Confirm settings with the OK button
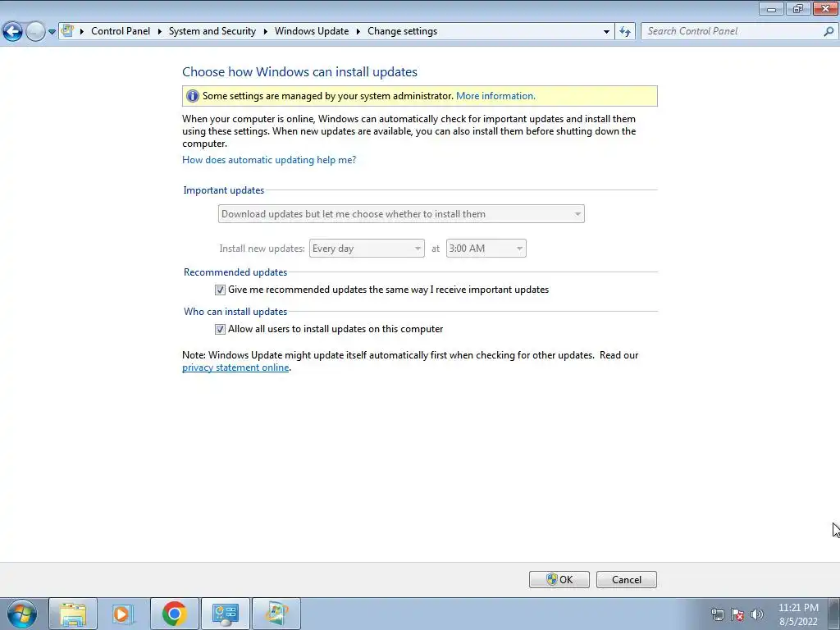This screenshot has width=840, height=630. (559, 580)
